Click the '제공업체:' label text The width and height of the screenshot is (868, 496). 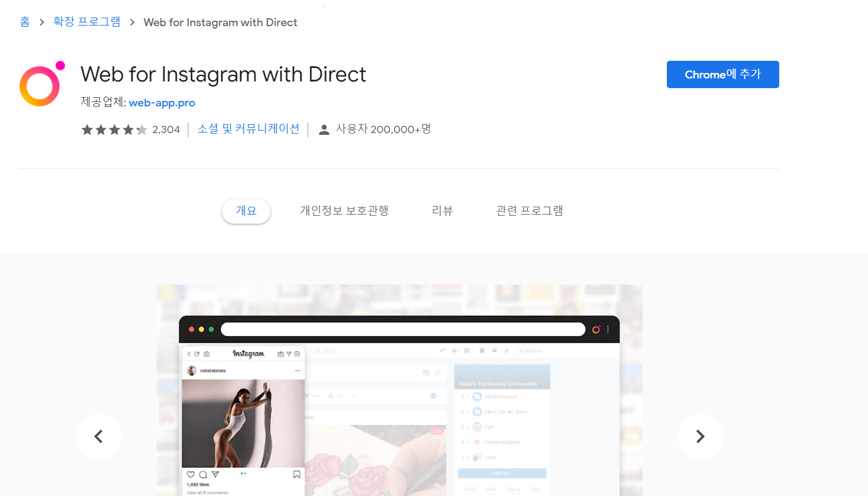pos(103,103)
